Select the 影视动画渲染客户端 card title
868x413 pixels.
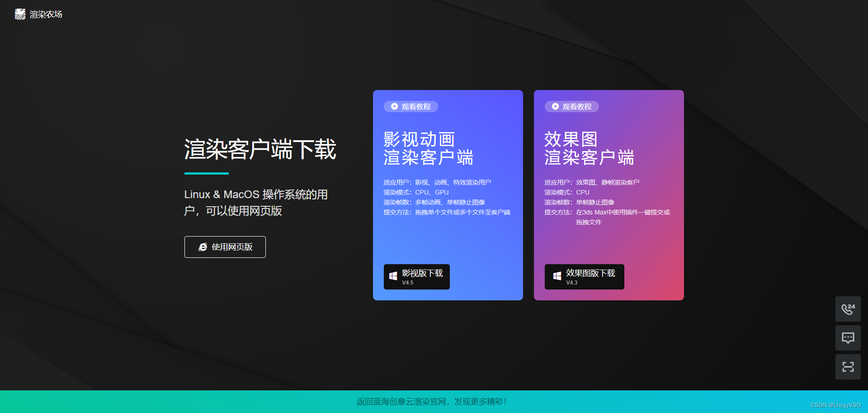coord(428,148)
